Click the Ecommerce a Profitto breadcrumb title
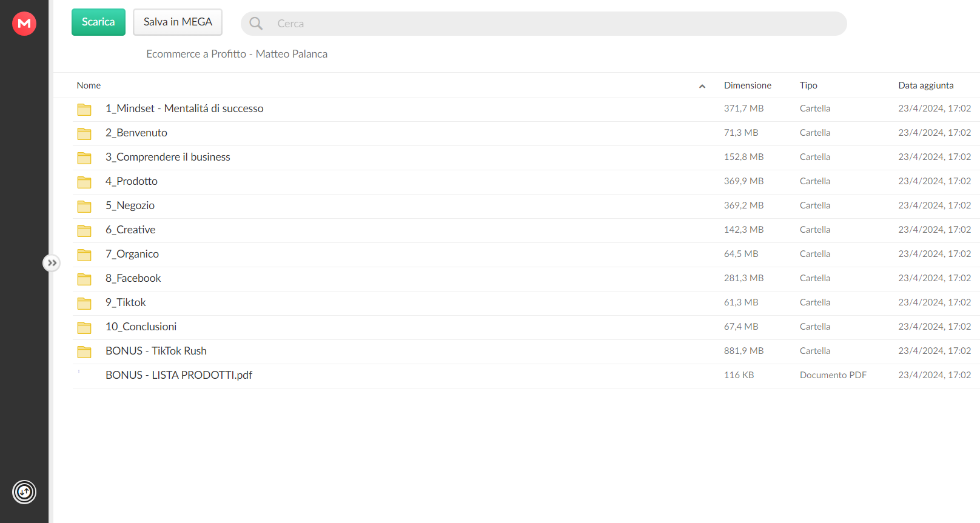 coord(237,54)
